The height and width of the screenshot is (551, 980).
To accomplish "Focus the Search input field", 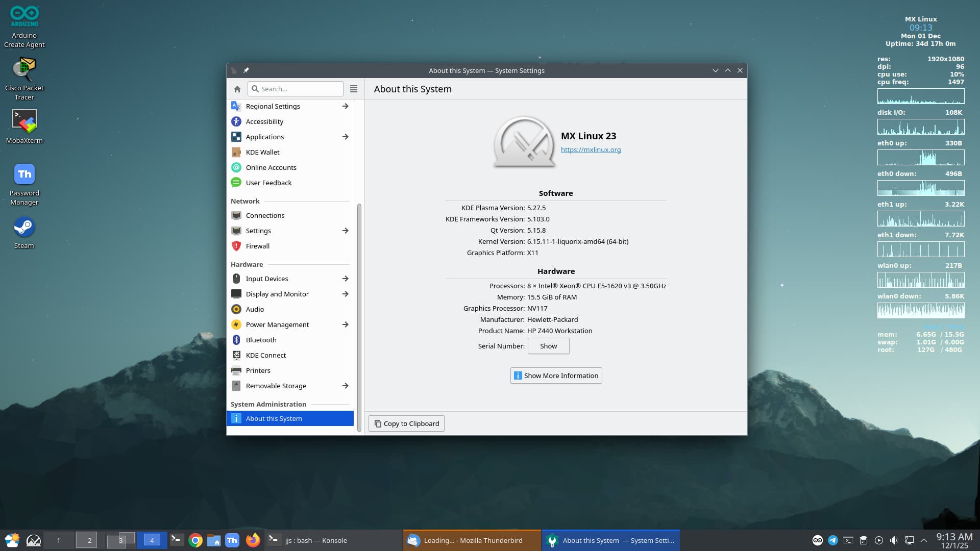I will 300,89.
